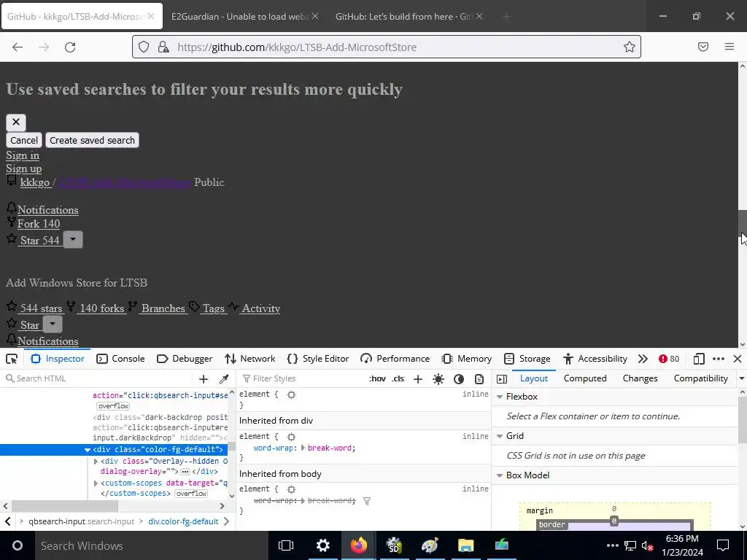The height and width of the screenshot is (560, 747).
Task: Collapse the Box Model section
Action: (500, 475)
